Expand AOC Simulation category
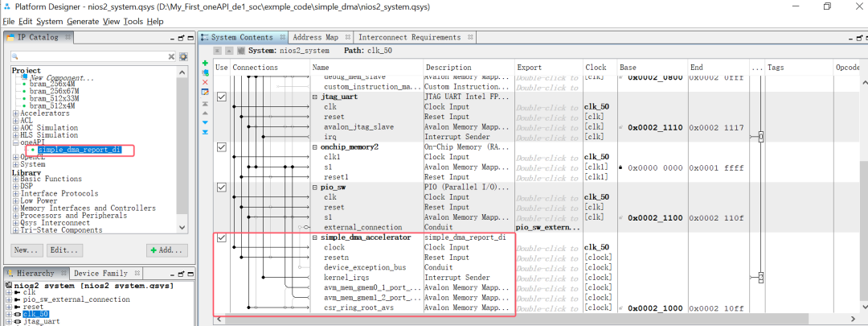This screenshot has width=868, height=326. pos(15,128)
